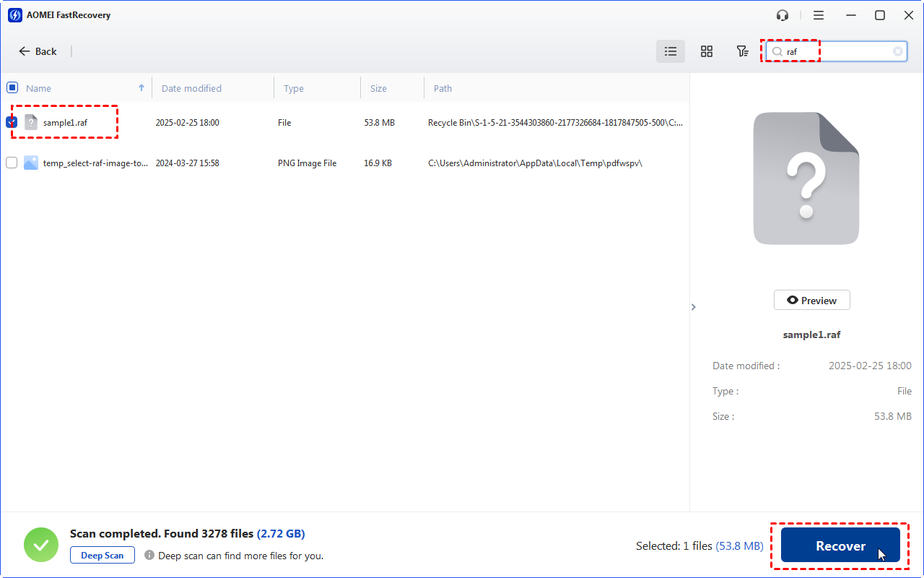Image resolution: width=924 pixels, height=578 pixels.
Task: Sort files by the Name column
Action: 39,88
